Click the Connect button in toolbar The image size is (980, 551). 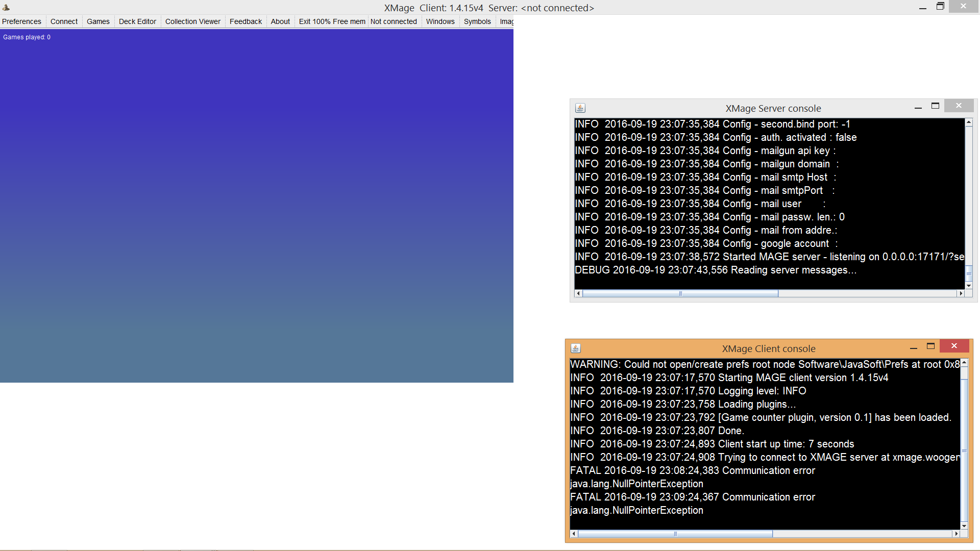[x=64, y=21]
